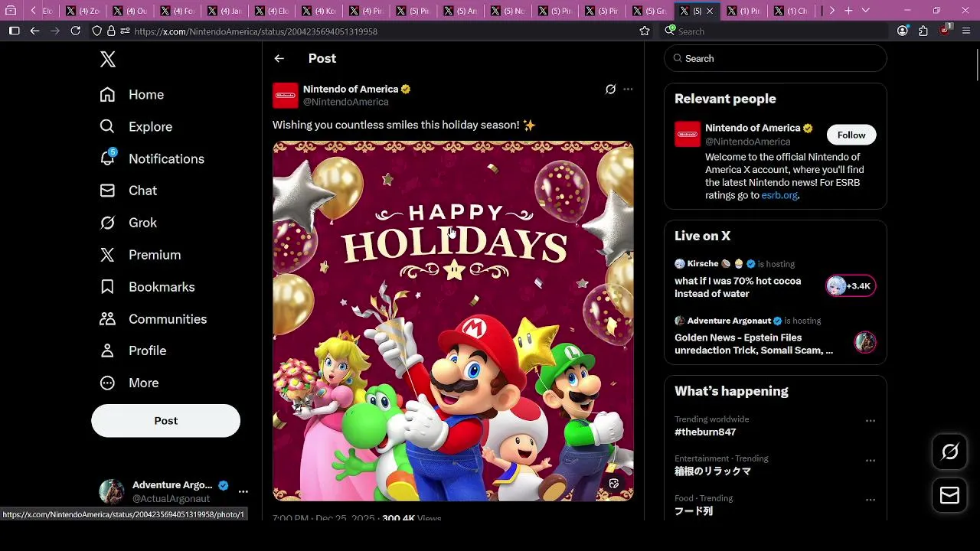
Task: Open Notifications with the bell icon
Action: pyautogui.click(x=152, y=159)
